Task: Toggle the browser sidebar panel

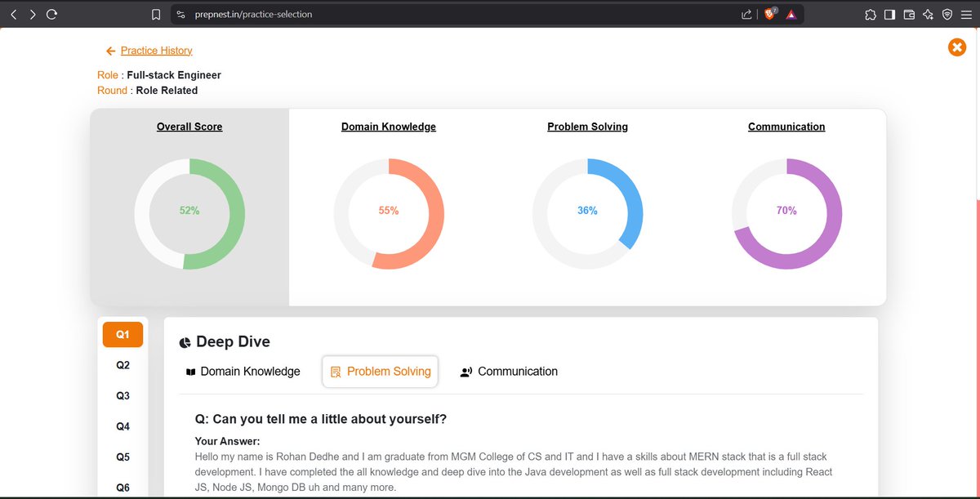Action: click(x=889, y=14)
